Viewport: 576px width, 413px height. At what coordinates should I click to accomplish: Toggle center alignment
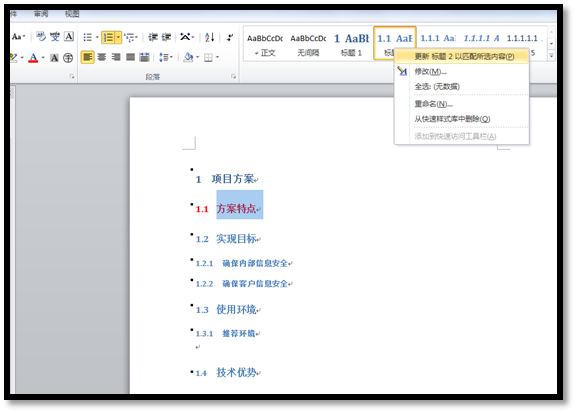(102, 57)
